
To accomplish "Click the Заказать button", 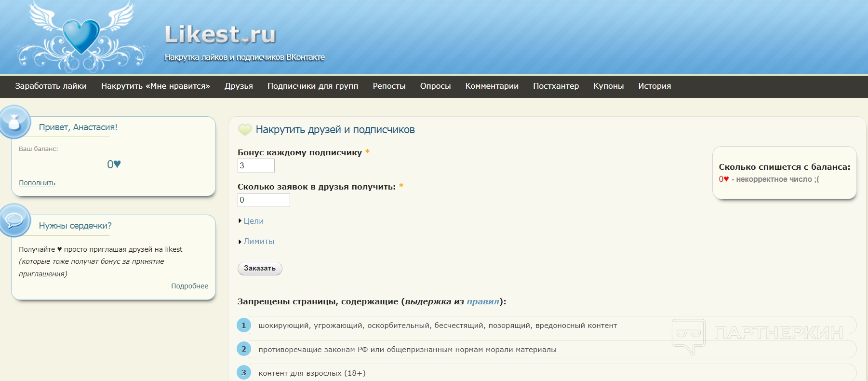I will pos(260,268).
